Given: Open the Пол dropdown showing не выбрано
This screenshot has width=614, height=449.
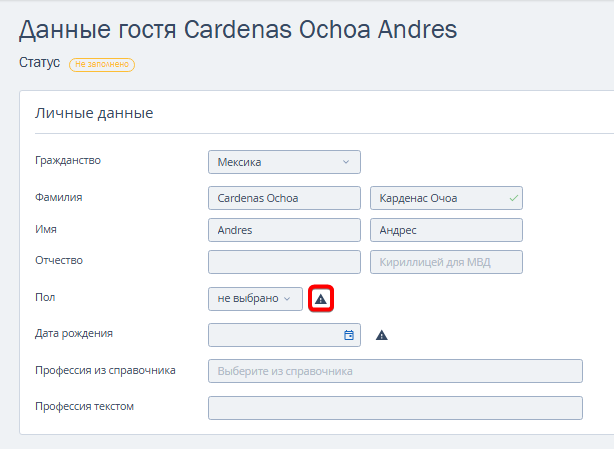Looking at the screenshot, I should [255, 299].
